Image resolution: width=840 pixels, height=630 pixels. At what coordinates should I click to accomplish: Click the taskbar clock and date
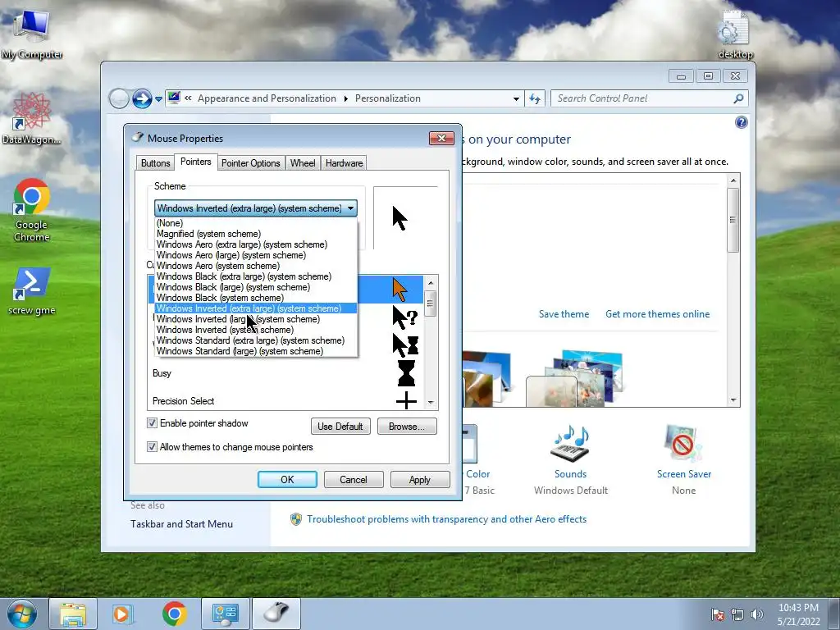(798, 614)
